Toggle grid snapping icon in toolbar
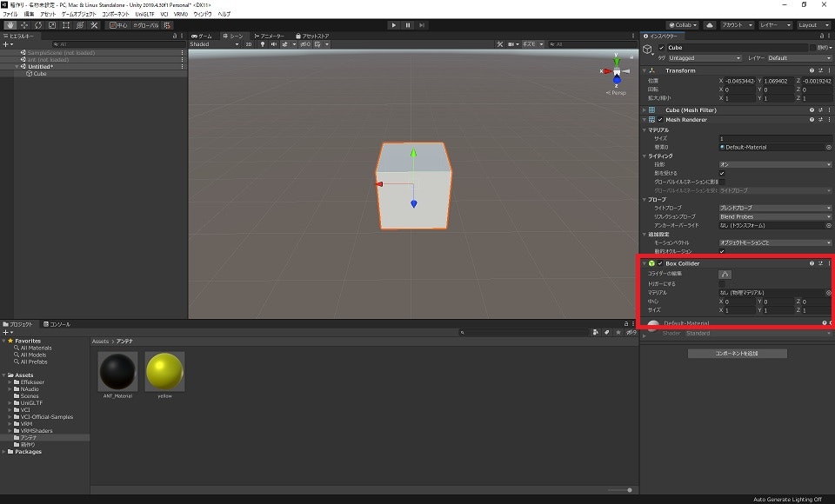Image resolution: width=835 pixels, height=504 pixels. click(x=167, y=25)
